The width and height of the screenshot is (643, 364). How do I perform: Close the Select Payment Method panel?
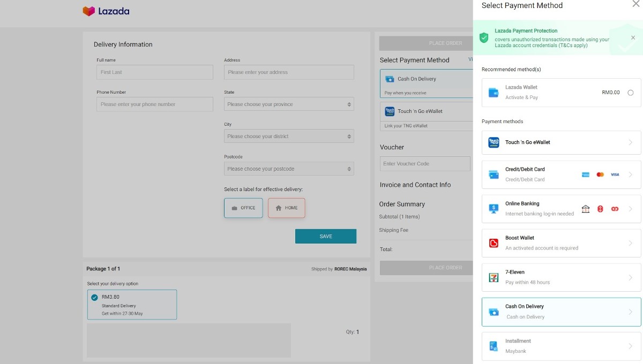pos(635,4)
